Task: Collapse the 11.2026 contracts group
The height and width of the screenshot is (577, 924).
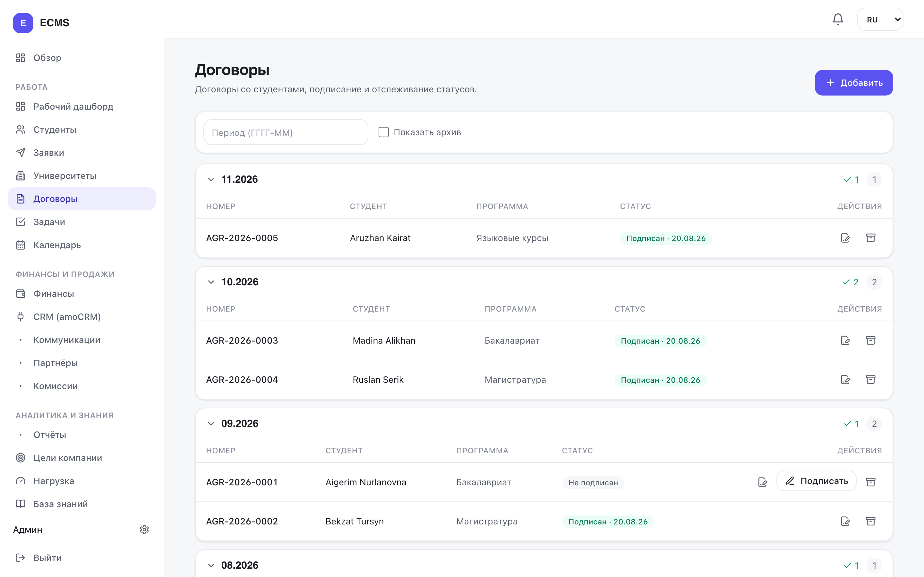Action: click(211, 180)
